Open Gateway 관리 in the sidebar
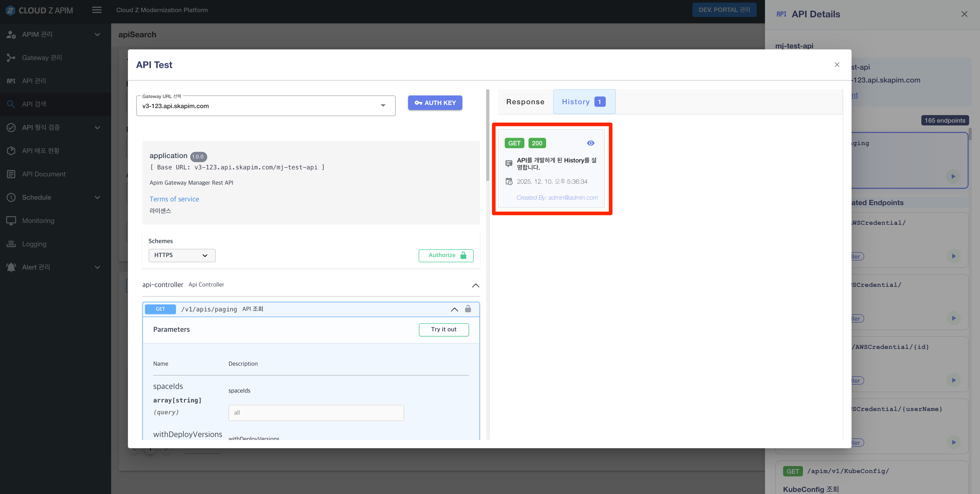980x494 pixels. pyautogui.click(x=42, y=57)
